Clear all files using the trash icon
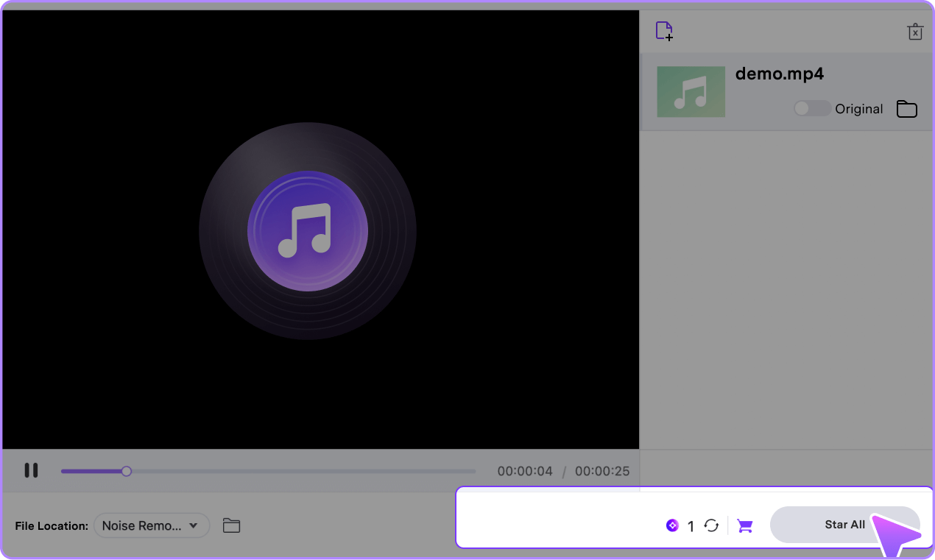Image resolution: width=935 pixels, height=560 pixels. [915, 32]
